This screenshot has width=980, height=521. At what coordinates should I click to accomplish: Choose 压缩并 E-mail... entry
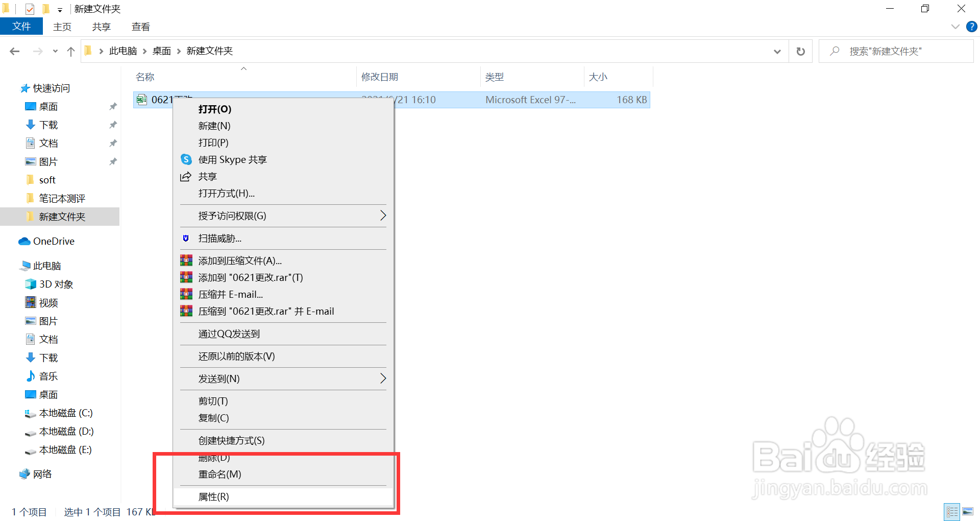283,294
